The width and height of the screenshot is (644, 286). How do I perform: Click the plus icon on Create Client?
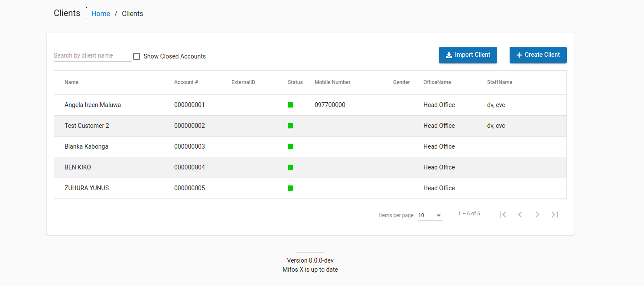519,55
